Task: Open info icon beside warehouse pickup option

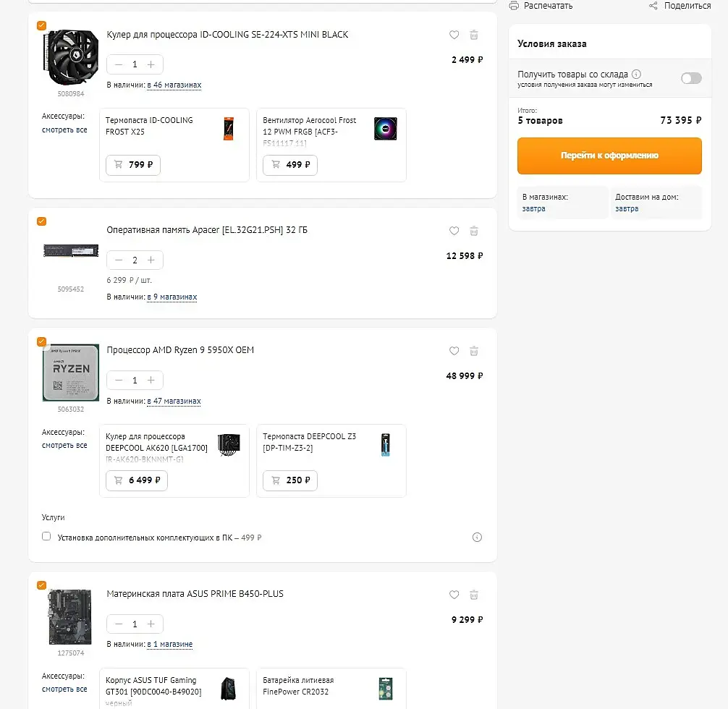Action: pyautogui.click(x=636, y=74)
